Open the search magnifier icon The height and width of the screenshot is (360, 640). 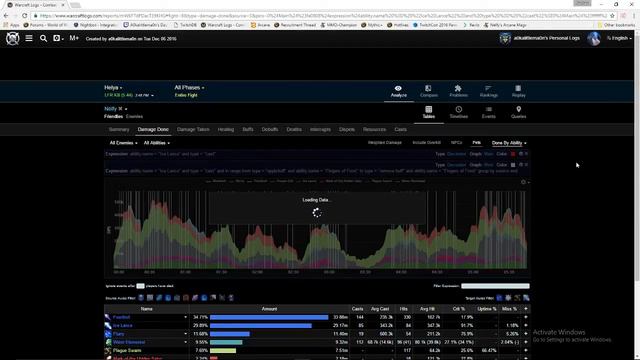click(x=43, y=38)
